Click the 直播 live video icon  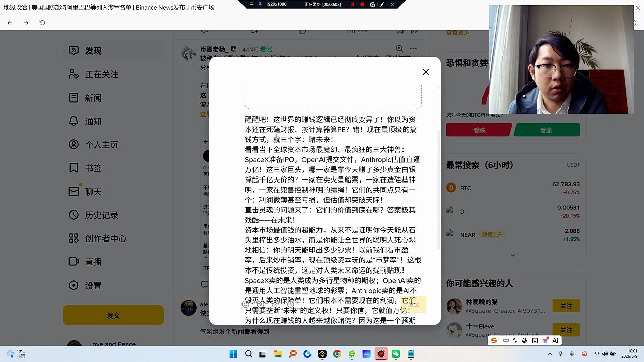74,261
